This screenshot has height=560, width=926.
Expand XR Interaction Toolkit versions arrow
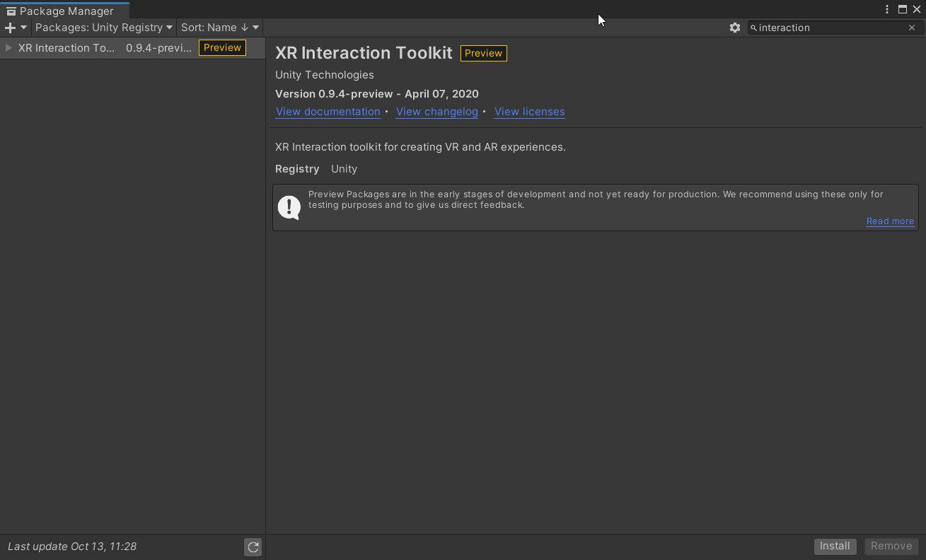coord(8,47)
